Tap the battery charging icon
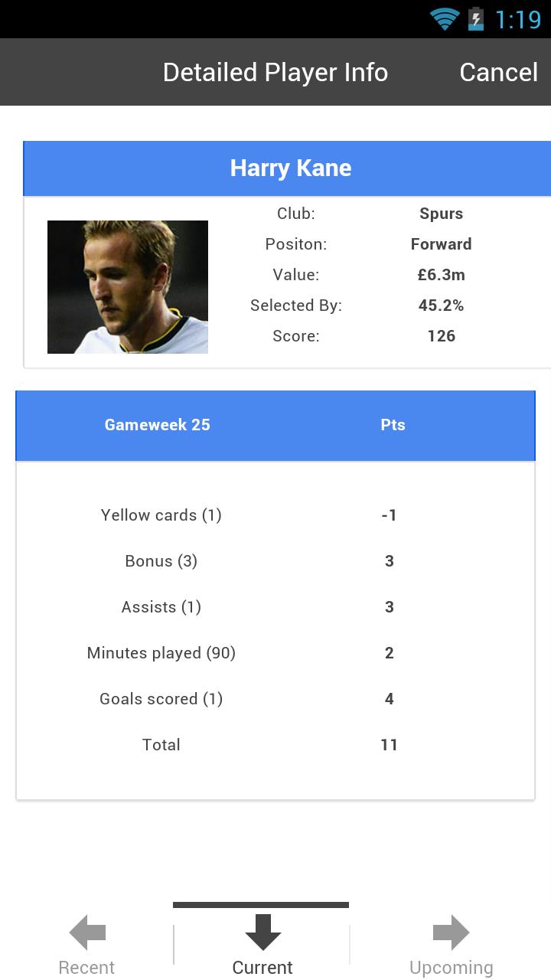Screen dimensions: 551x980 click(476, 18)
